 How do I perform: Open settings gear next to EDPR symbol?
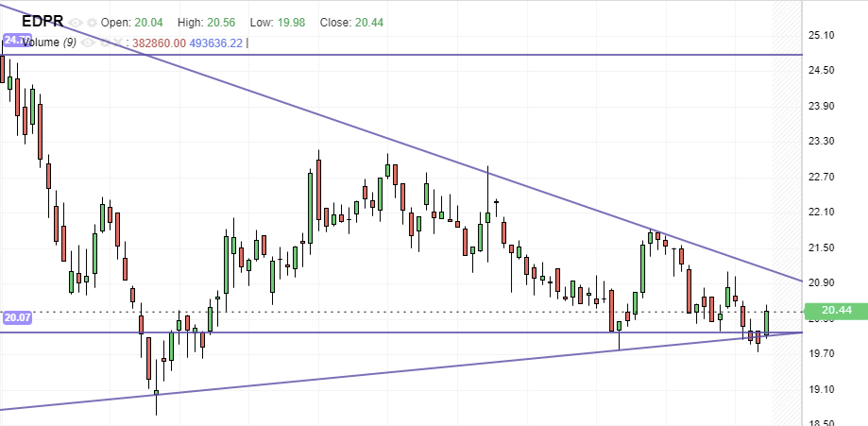tap(92, 23)
